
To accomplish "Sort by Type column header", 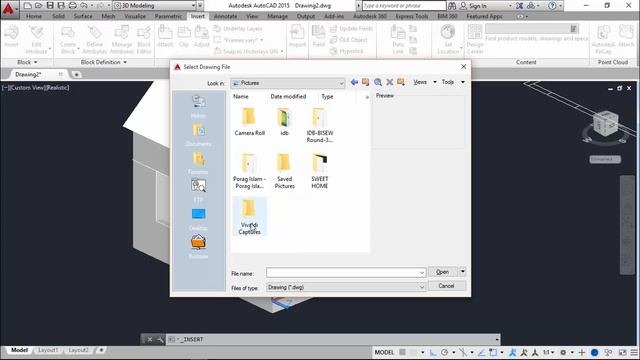I will click(x=327, y=96).
